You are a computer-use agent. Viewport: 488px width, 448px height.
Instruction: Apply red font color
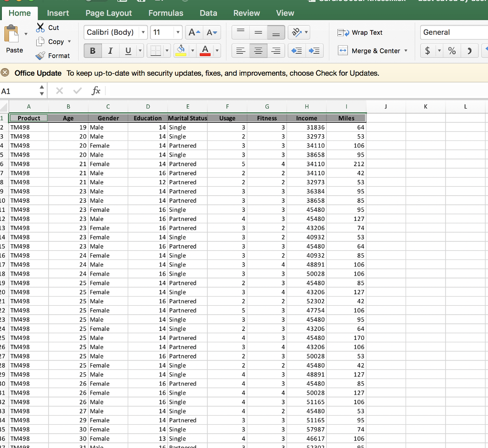[205, 50]
